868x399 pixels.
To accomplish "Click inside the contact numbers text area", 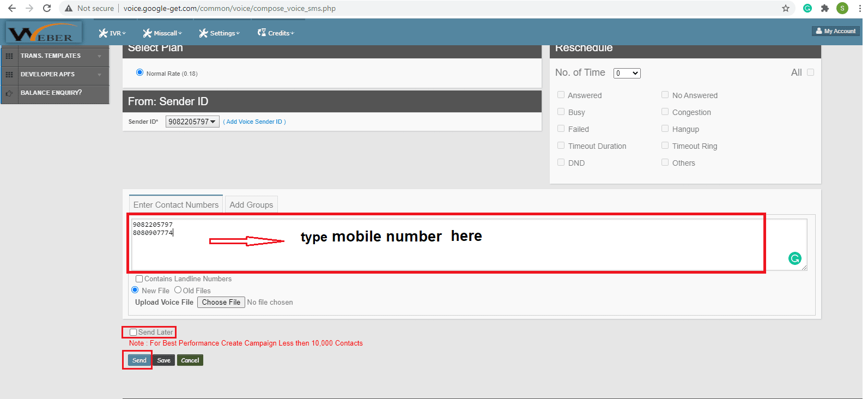I will [436, 251].
